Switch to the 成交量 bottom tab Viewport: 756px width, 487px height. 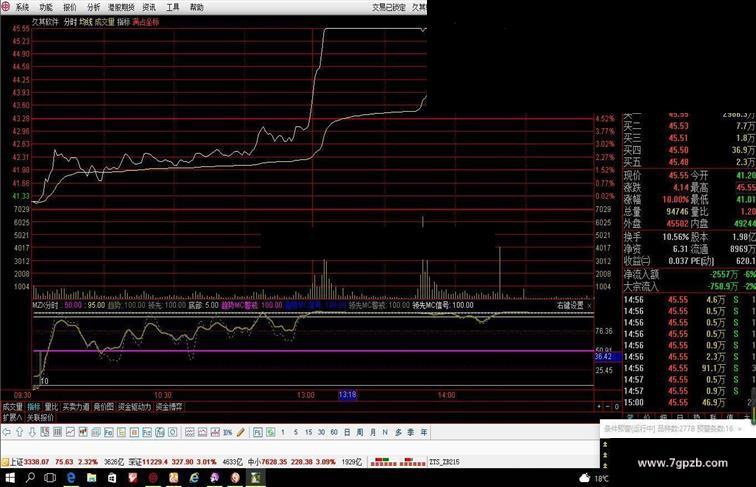13,407
